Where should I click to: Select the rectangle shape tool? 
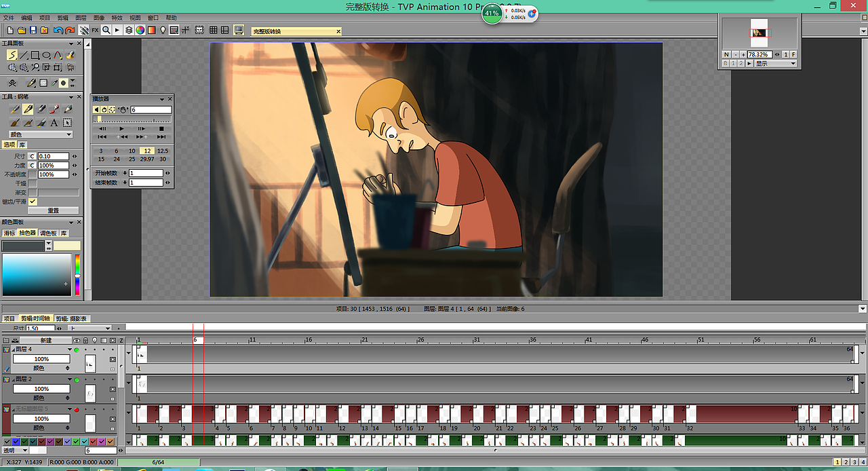(35, 55)
